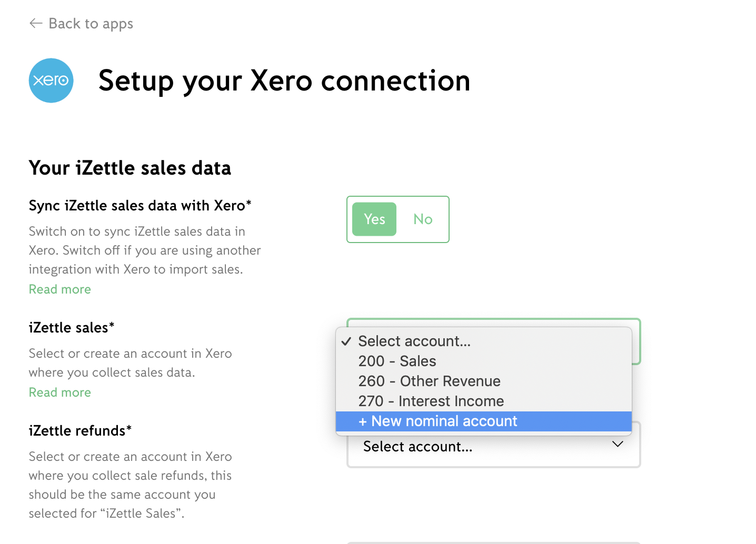Open the iZettle refunds account dropdown
756x544 pixels.
[493, 447]
